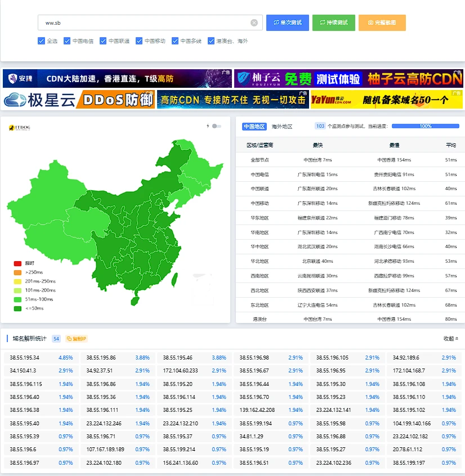465x476 pixels.
Task: Open the YaYun random domain ad banner
Action: point(386,100)
